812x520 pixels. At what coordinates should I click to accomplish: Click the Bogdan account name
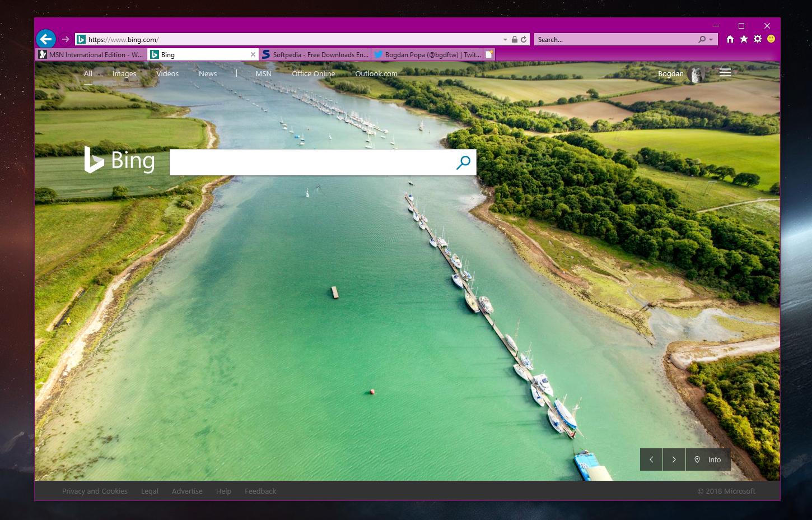[x=671, y=73]
